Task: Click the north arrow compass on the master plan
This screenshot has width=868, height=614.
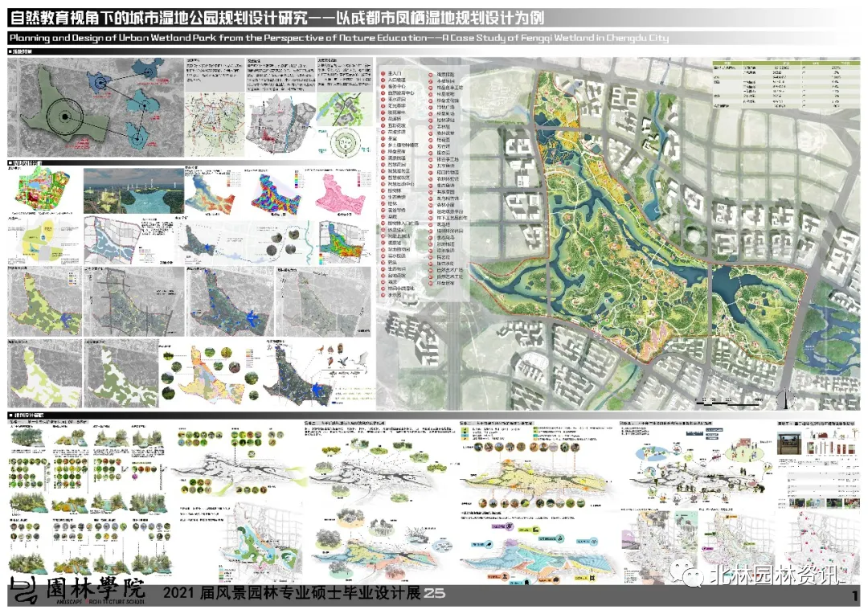Action: pos(787,396)
